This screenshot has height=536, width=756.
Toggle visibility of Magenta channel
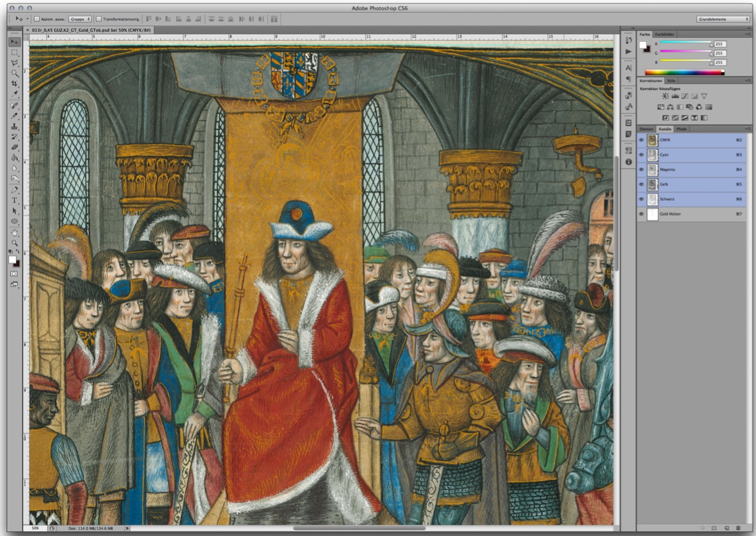coord(641,170)
